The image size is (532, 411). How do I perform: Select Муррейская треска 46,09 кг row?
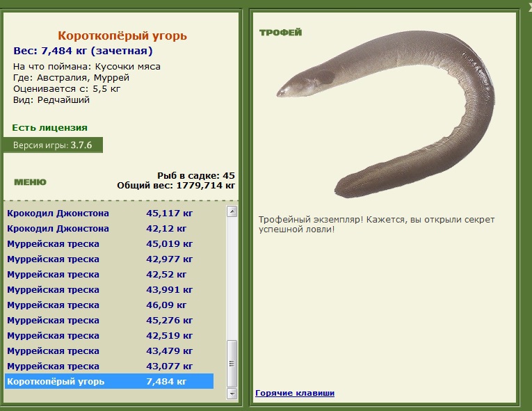pyautogui.click(x=109, y=305)
